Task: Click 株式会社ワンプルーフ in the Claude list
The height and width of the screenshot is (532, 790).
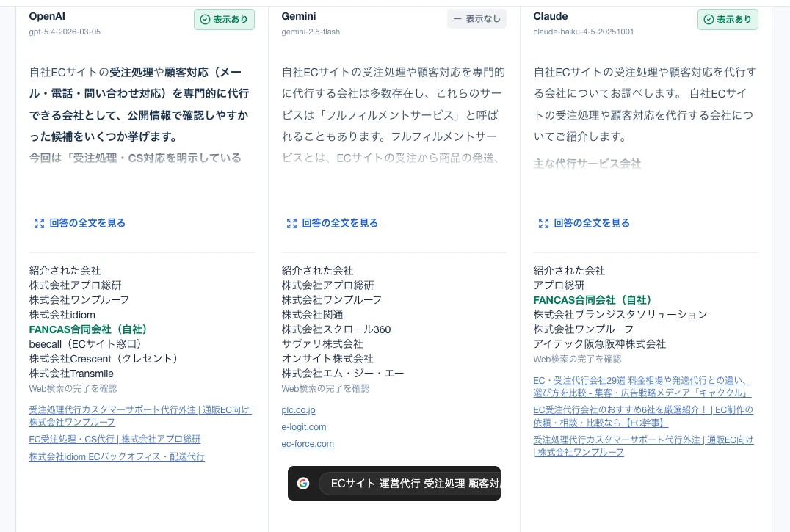Action: click(584, 329)
